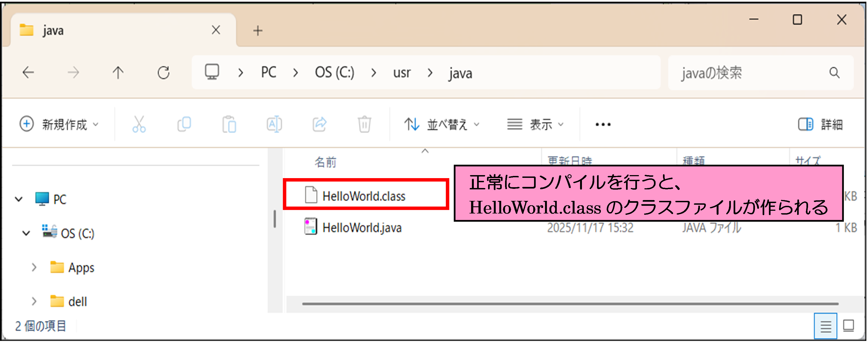Go up one folder level
This screenshot has width=868, height=342.
tap(118, 73)
